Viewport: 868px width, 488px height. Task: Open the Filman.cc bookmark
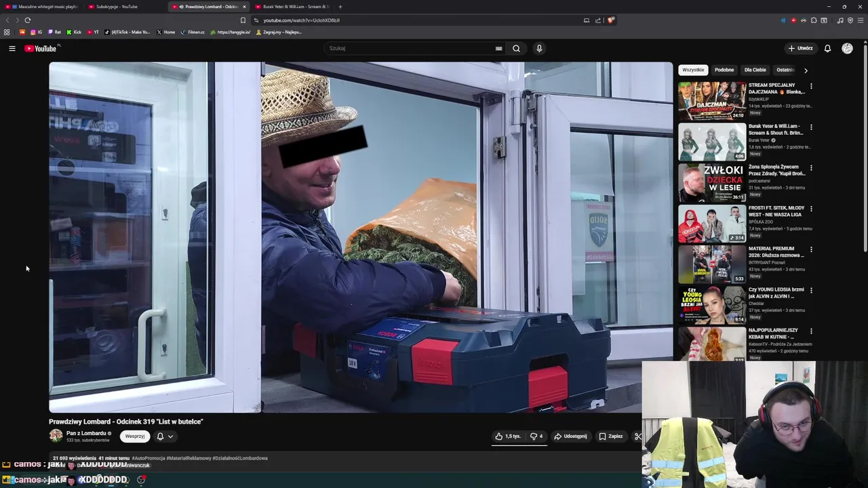click(x=193, y=32)
